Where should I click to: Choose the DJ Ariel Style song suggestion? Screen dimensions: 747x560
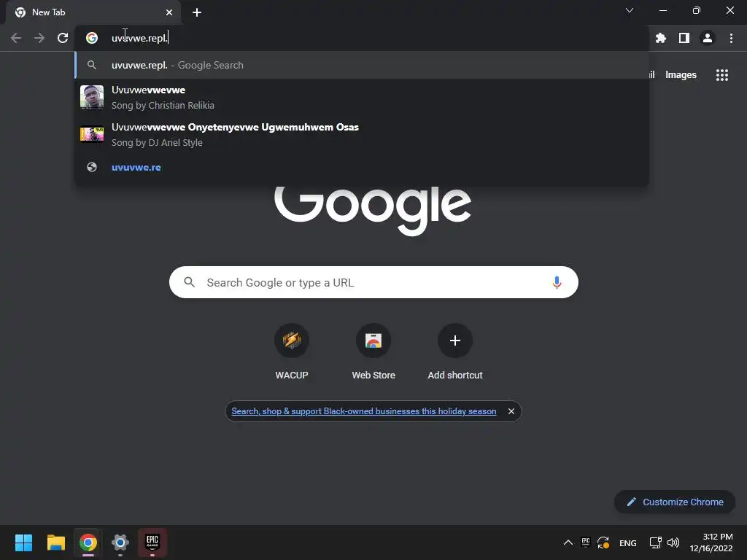click(362, 134)
